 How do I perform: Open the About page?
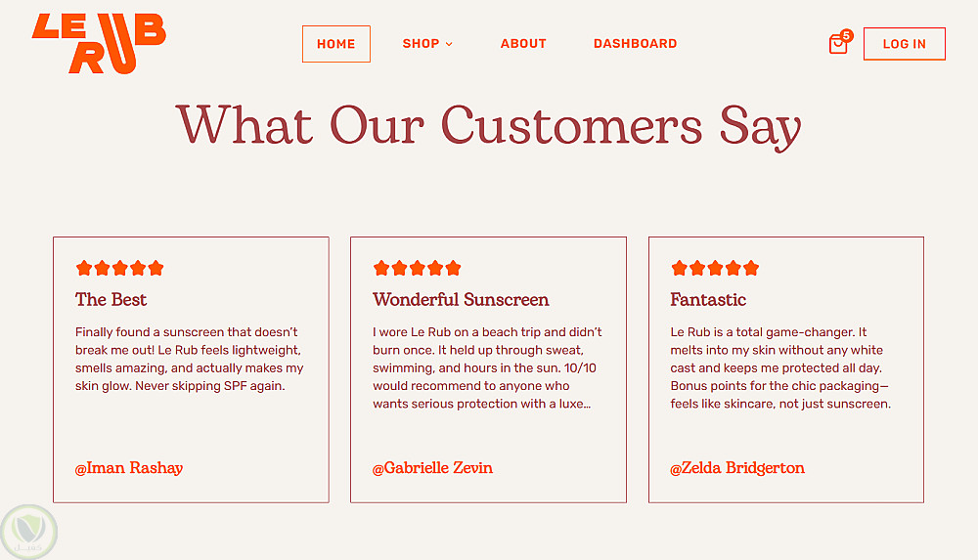pos(523,44)
